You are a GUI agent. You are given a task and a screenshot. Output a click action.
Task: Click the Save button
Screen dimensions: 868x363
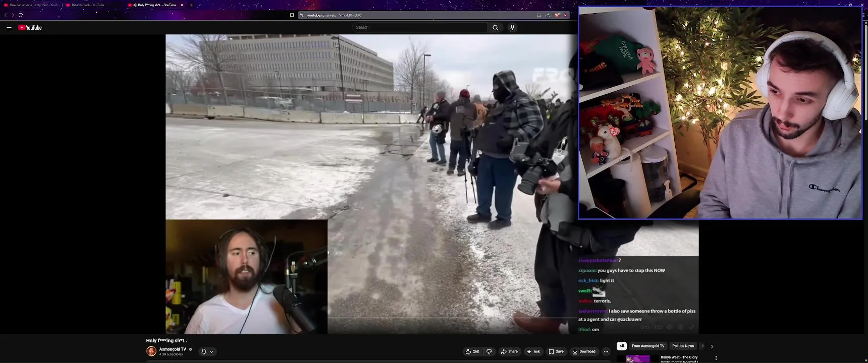point(556,351)
